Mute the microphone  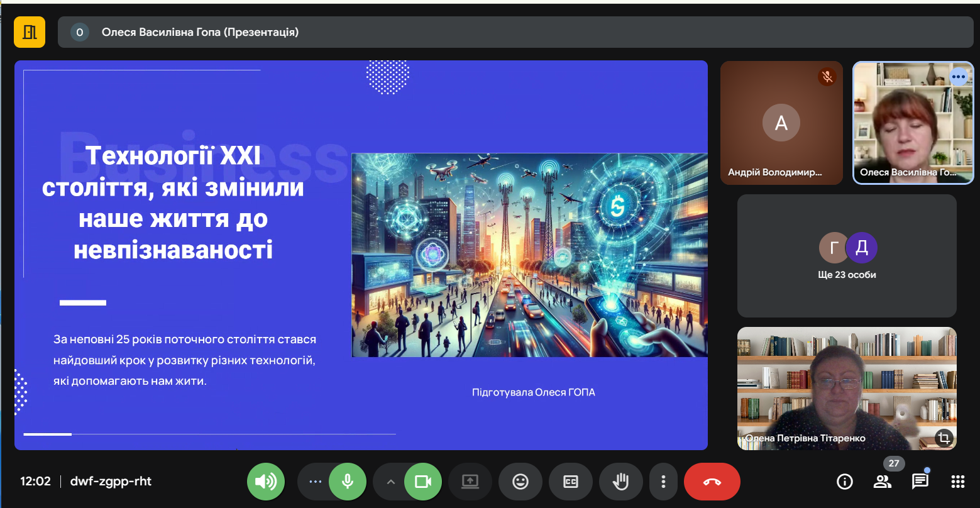coord(347,482)
